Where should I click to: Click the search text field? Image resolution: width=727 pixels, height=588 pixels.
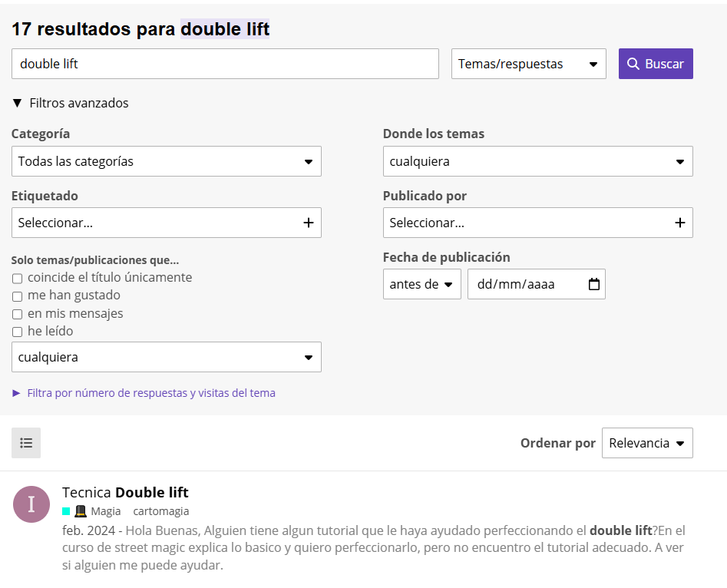[225, 64]
